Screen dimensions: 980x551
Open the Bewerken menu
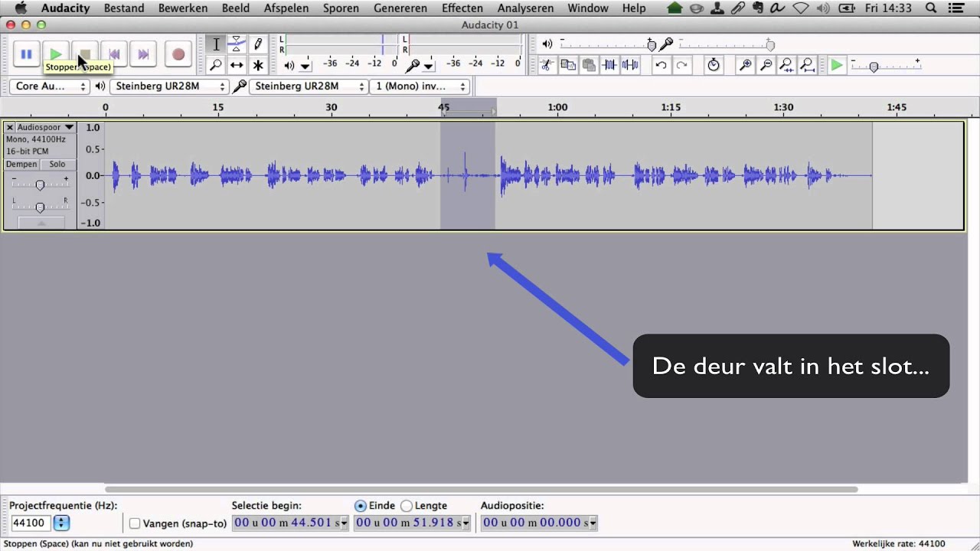183,8
